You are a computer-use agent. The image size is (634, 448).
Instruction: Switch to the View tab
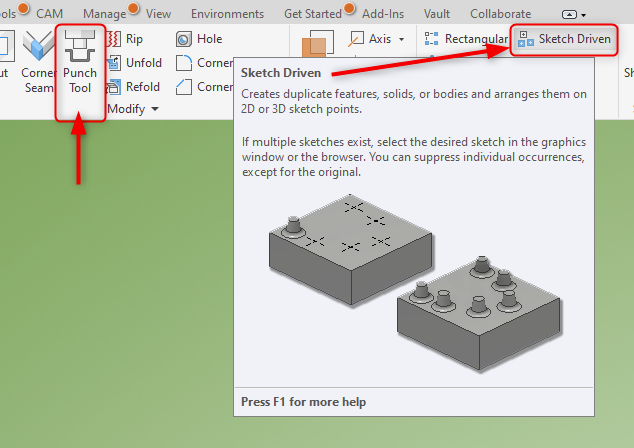pyautogui.click(x=158, y=14)
